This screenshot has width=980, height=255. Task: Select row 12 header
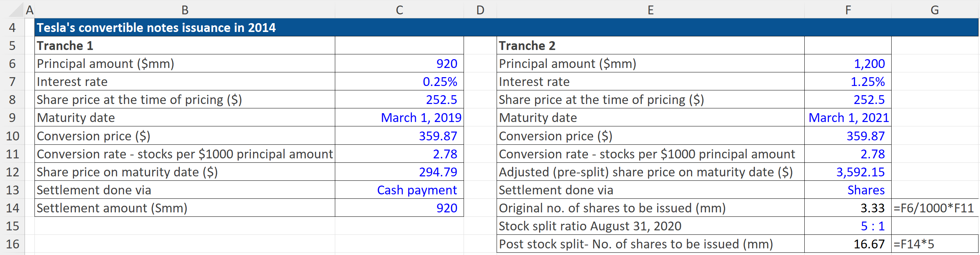(x=12, y=172)
